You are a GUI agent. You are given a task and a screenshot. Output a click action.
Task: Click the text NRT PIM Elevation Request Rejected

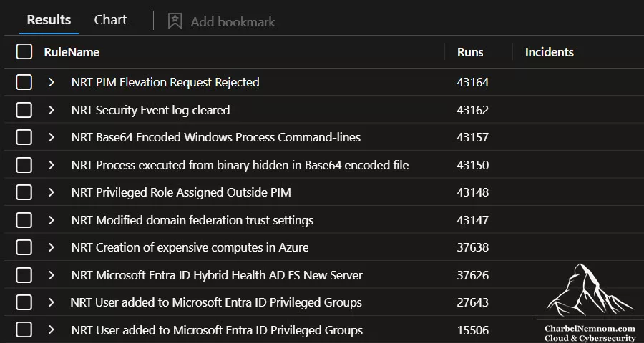pyautogui.click(x=165, y=82)
